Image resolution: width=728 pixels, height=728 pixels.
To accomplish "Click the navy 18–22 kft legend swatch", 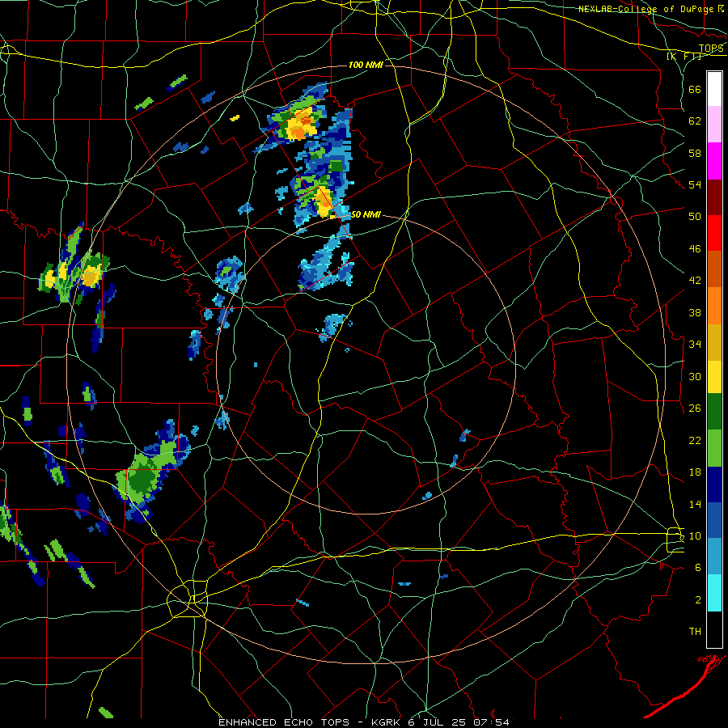I will tap(714, 485).
